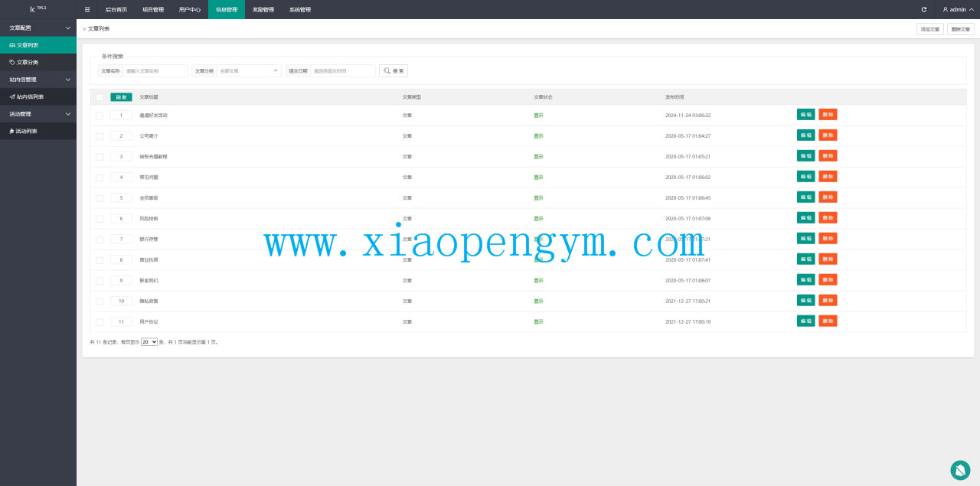Check the box for row 6
This screenshot has height=486, width=980.
(x=100, y=218)
